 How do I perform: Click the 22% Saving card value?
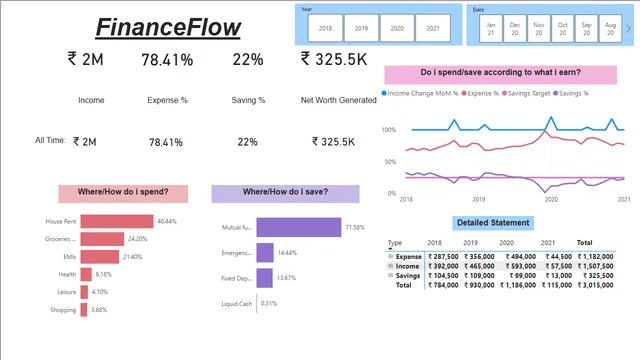[x=248, y=60]
